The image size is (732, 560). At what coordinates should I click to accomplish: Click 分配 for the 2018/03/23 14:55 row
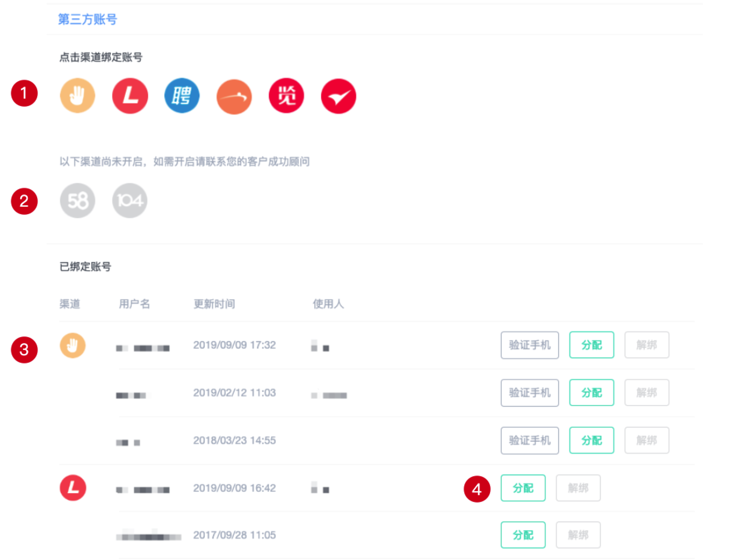[591, 440]
